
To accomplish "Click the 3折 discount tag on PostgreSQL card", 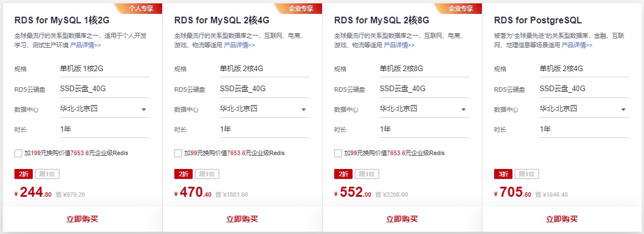I will [x=503, y=174].
